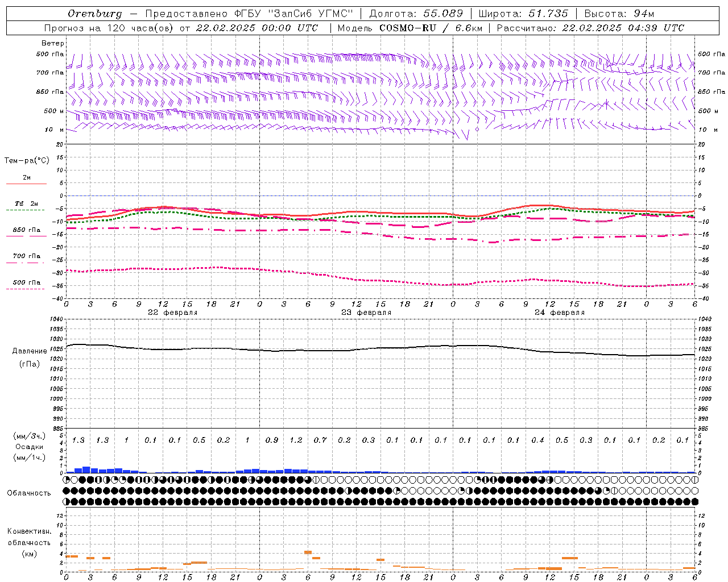Click the "(км)" unit under convective cloudiness
The image size is (728, 582).
tap(30, 554)
